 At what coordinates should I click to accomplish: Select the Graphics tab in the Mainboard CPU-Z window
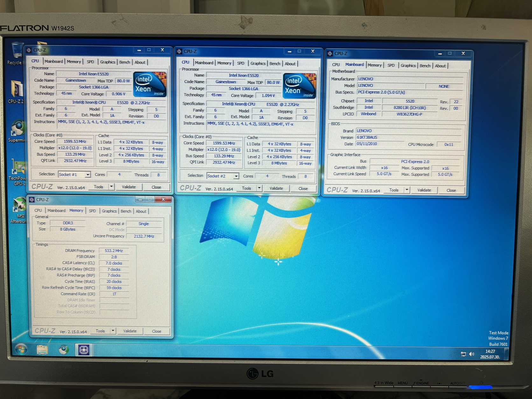[x=408, y=66]
